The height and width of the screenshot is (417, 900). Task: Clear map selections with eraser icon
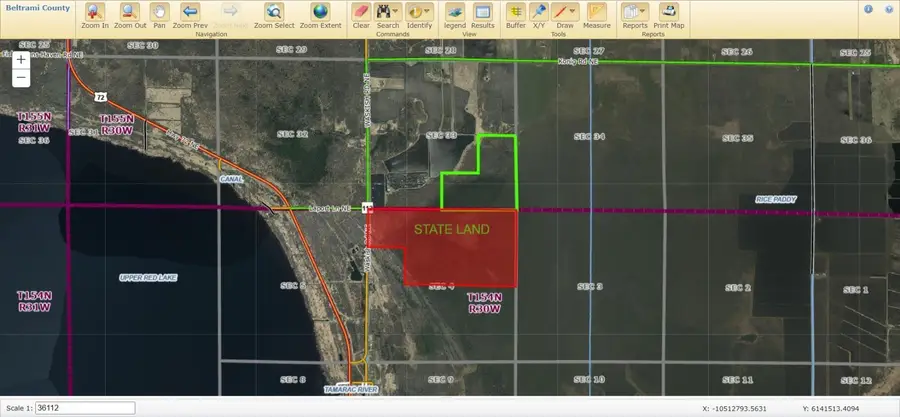(x=361, y=14)
